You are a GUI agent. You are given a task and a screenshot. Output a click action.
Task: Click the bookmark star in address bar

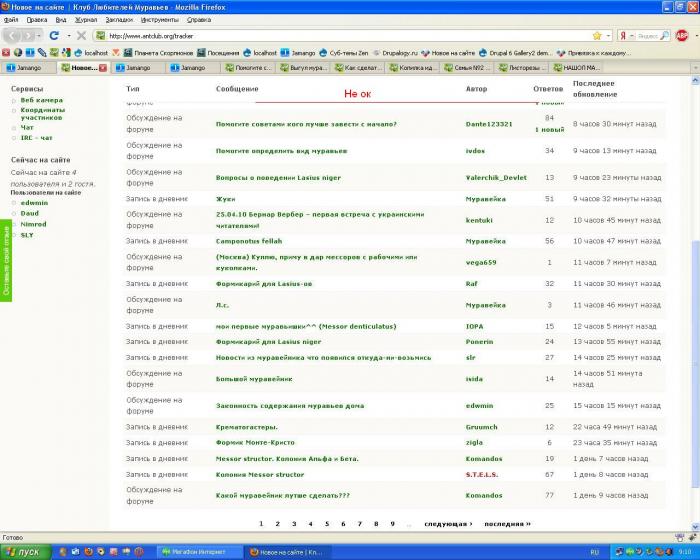[x=596, y=36]
